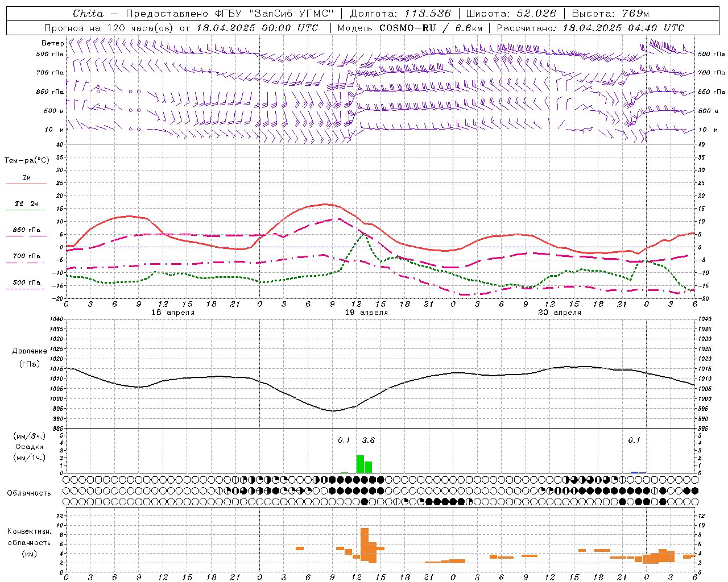Click the "Предоставлено ФГБУ ЗапСиб УГМС" provider text

coord(230,14)
